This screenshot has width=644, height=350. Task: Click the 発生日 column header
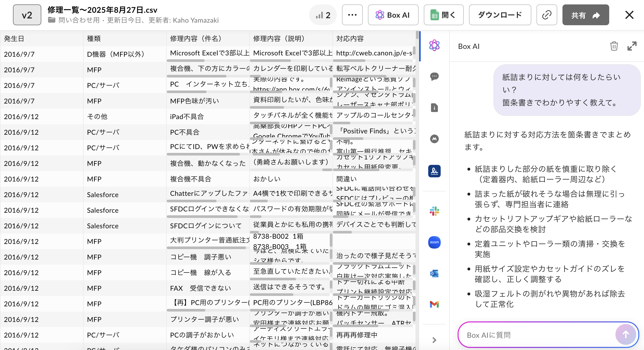tap(42, 38)
